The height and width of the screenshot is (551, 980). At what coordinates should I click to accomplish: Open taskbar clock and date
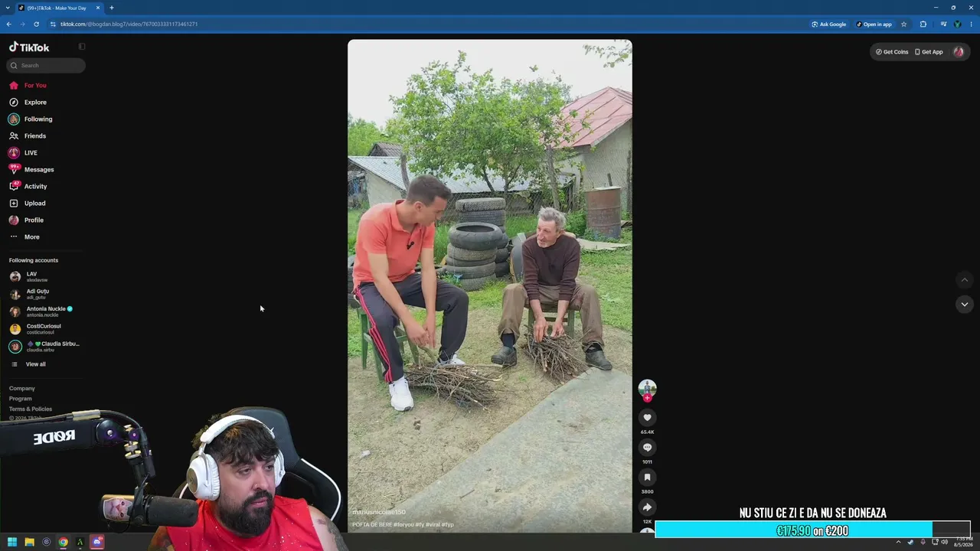tap(964, 542)
